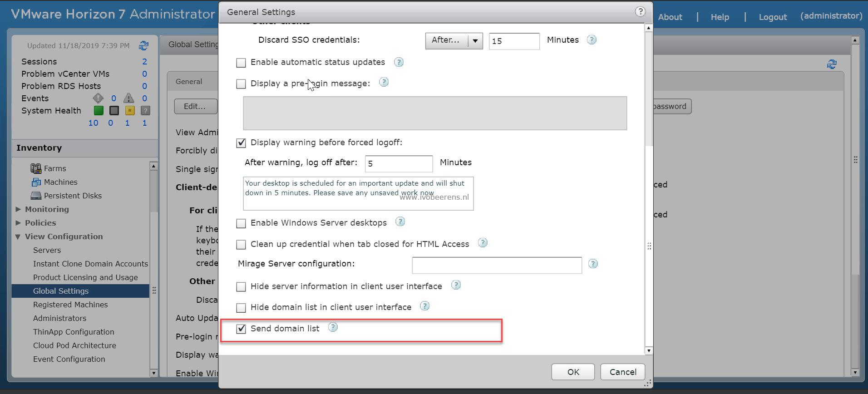Screen dimensions: 868x394
Task: Click Edit button in Global Settings
Action: coord(195,106)
